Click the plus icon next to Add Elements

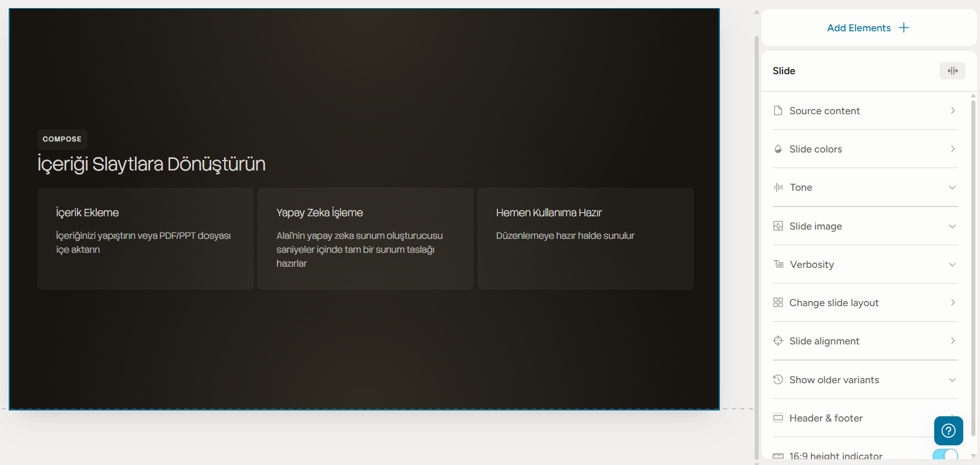click(x=904, y=28)
